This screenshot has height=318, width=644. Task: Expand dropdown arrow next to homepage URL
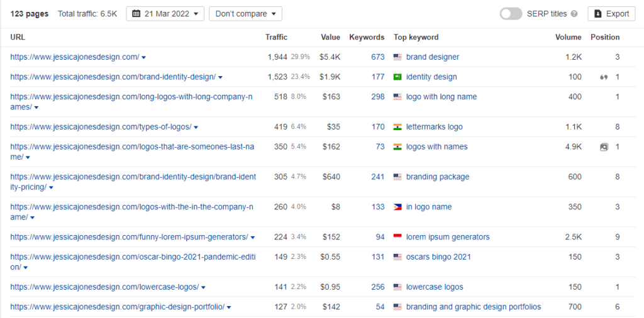coord(143,57)
